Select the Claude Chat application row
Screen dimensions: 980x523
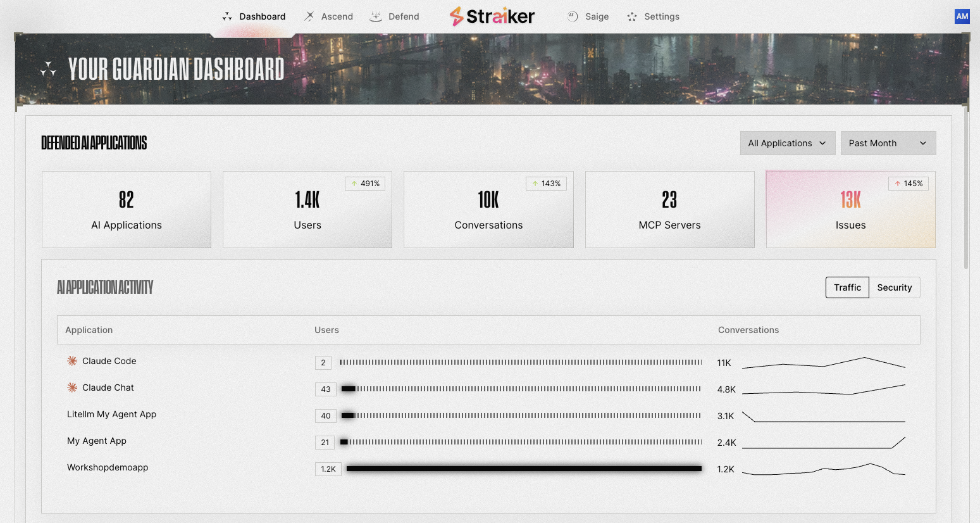pos(488,388)
